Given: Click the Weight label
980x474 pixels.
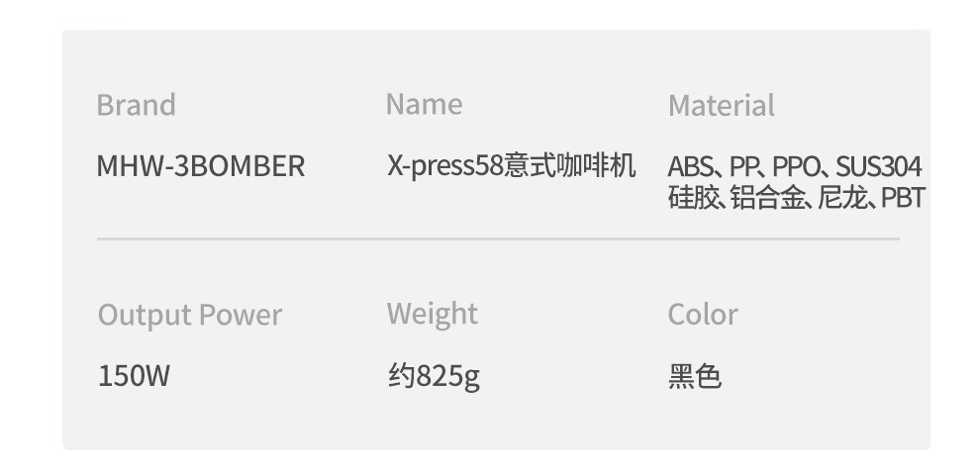Looking at the screenshot, I should coord(432,314).
